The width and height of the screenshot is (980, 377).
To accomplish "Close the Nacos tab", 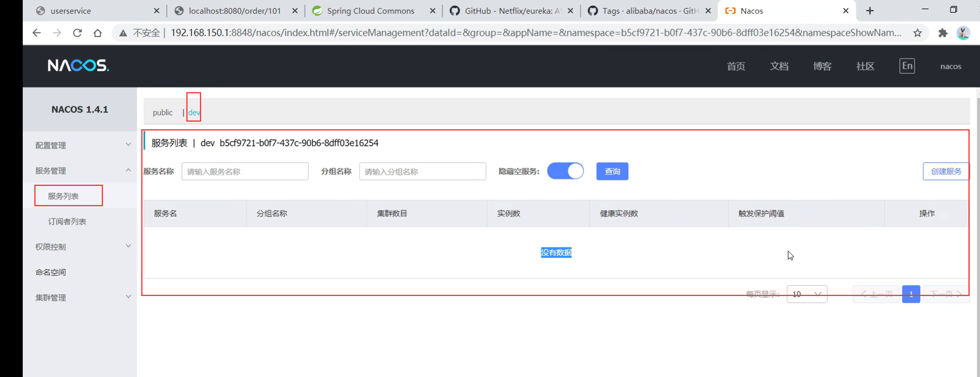I will (846, 11).
